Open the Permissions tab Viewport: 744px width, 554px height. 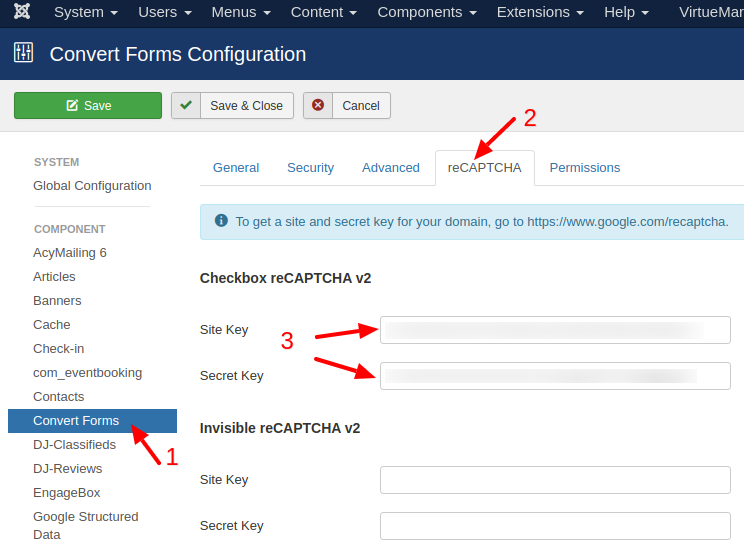[584, 168]
